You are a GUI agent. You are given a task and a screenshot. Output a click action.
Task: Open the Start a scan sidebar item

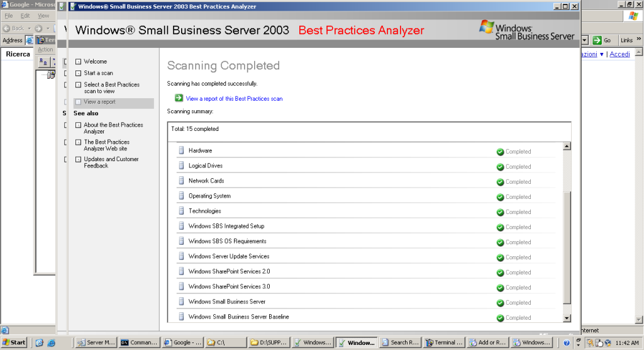click(98, 73)
